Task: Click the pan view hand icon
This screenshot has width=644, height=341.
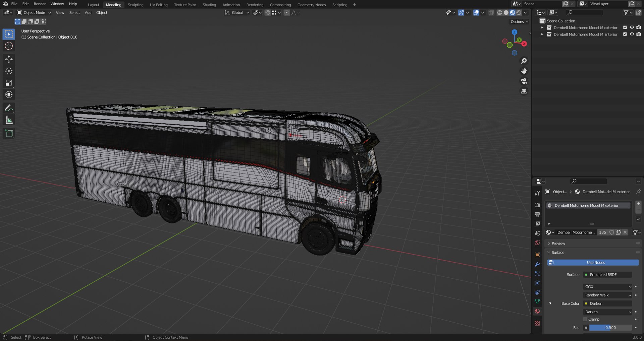Action: (x=524, y=71)
